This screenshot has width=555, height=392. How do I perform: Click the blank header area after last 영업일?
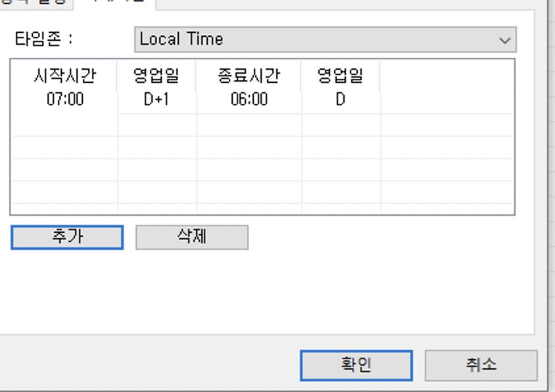[446, 76]
